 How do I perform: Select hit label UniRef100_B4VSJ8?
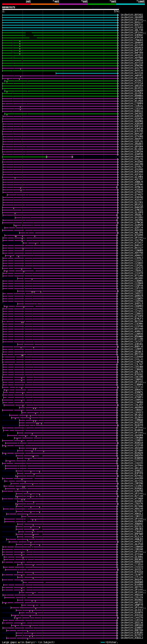[x=132, y=70]
